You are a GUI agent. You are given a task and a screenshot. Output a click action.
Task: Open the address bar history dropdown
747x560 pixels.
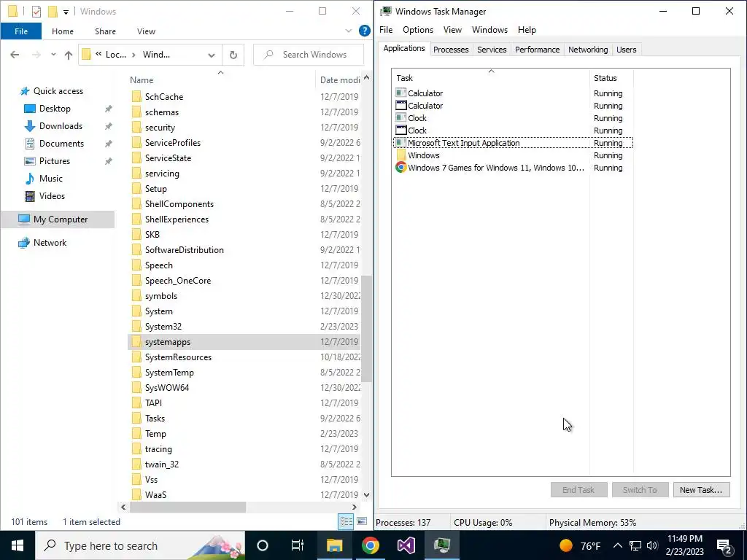pyautogui.click(x=211, y=55)
